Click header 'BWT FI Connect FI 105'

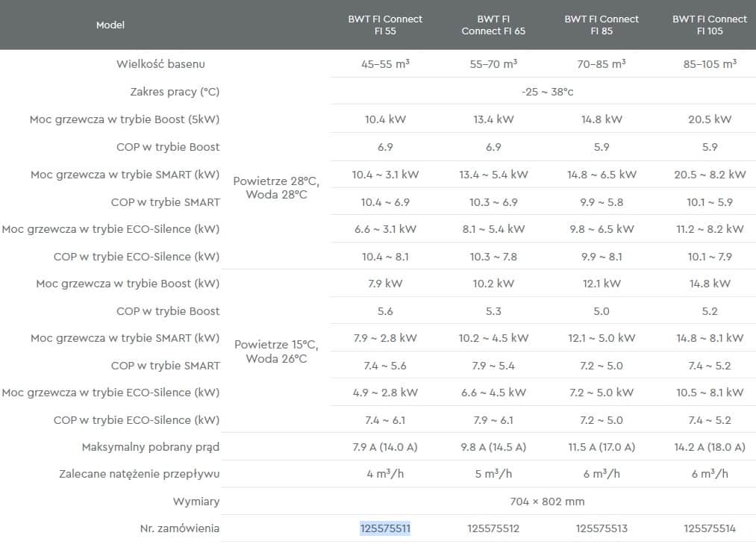(x=710, y=25)
